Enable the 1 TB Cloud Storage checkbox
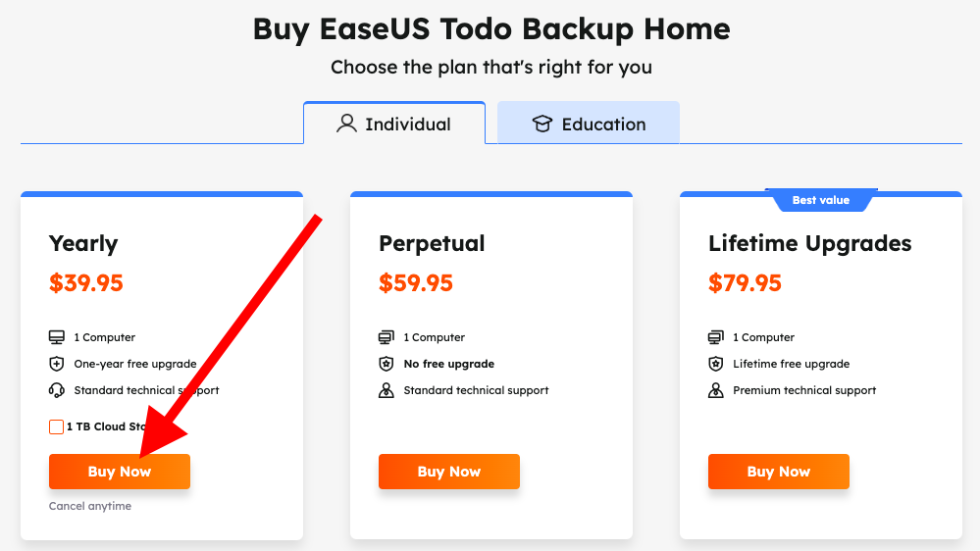The width and height of the screenshot is (980, 551). 57,426
